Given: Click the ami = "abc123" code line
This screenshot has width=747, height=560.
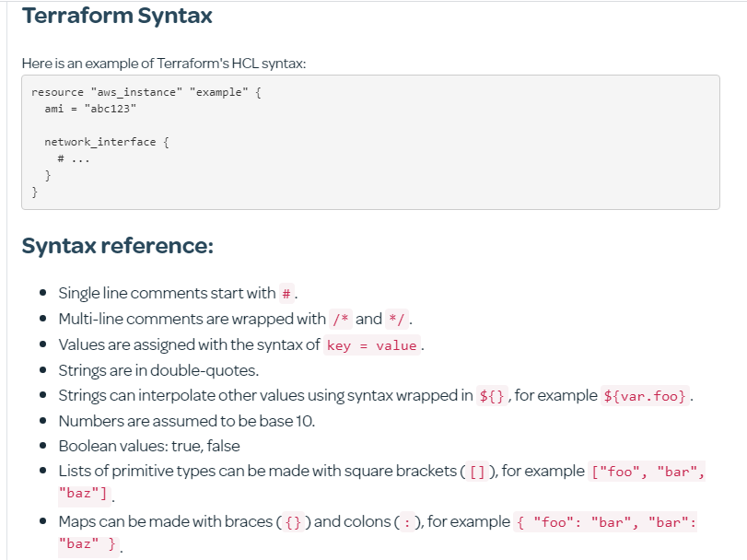Looking at the screenshot, I should (x=90, y=109).
